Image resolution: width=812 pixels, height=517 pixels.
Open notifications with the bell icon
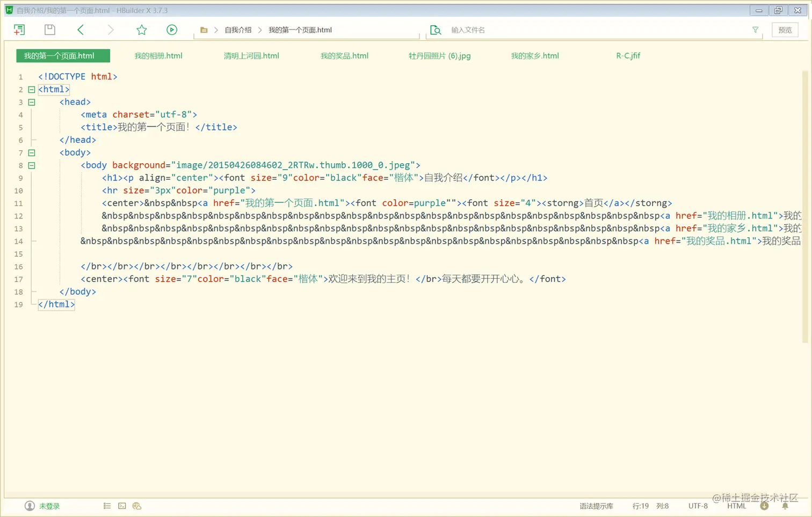[785, 506]
